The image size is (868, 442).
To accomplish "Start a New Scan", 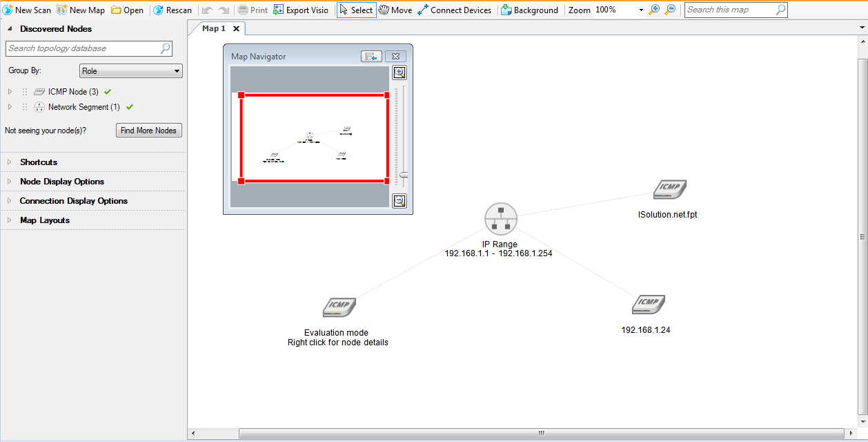I will [27, 10].
